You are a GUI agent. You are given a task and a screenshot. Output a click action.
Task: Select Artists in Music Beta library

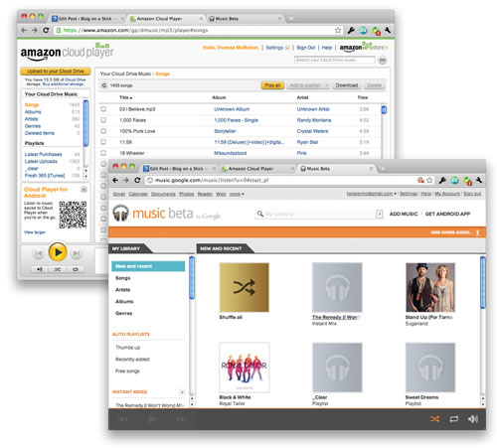point(123,290)
